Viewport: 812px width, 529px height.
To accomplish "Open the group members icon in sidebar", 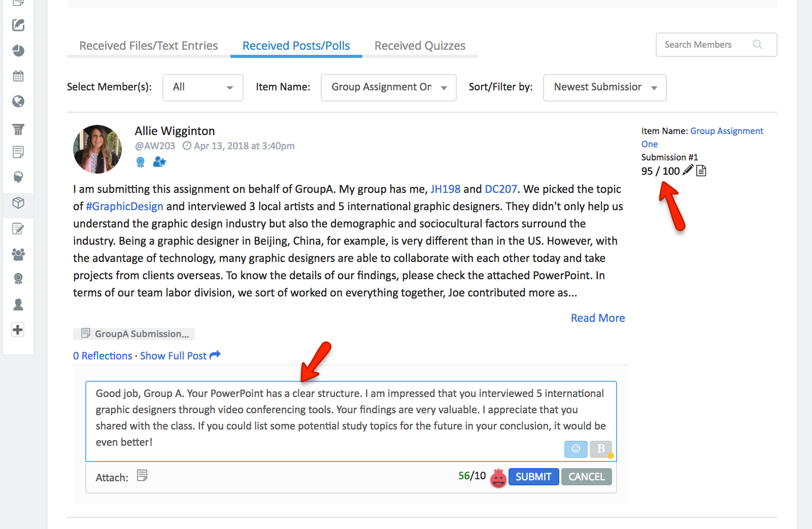I will pyautogui.click(x=18, y=254).
